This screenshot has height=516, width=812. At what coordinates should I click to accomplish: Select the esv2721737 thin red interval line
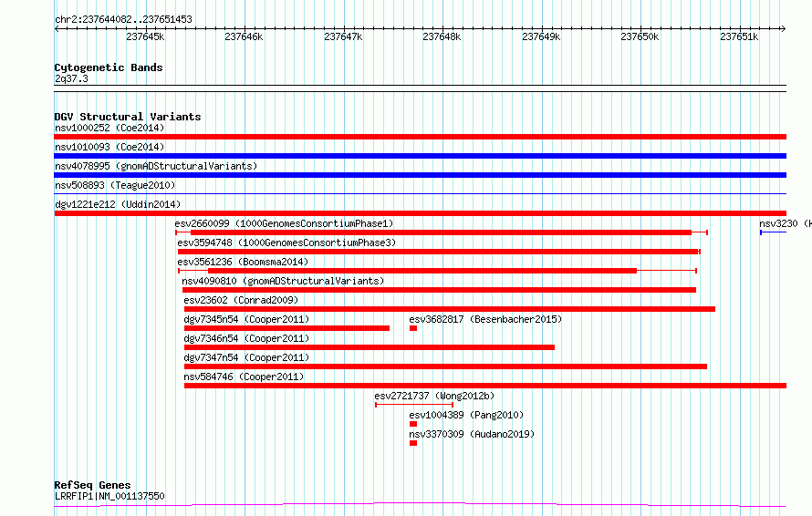(414, 405)
